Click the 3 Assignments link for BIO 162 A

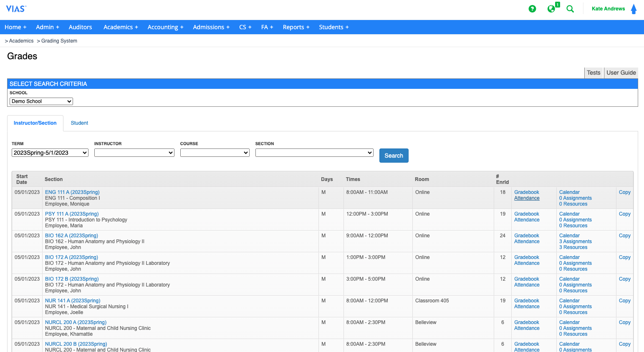[575, 241]
